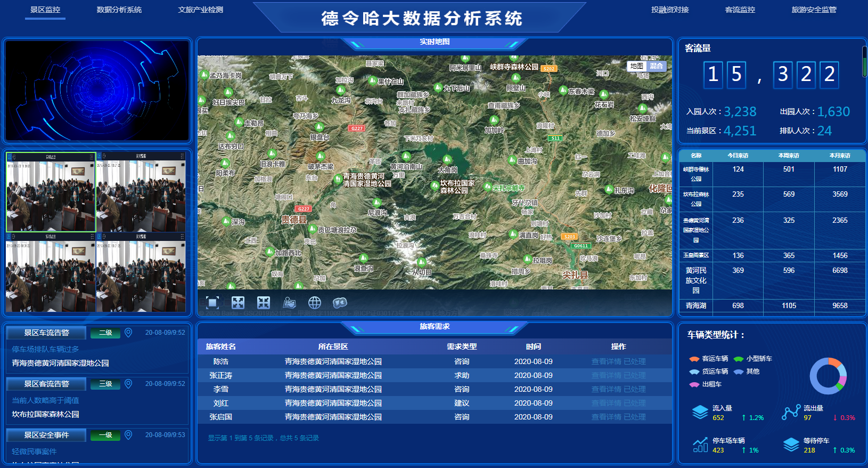Select the main blue tunnel video panel
The width and height of the screenshot is (868, 468).
pos(97,91)
